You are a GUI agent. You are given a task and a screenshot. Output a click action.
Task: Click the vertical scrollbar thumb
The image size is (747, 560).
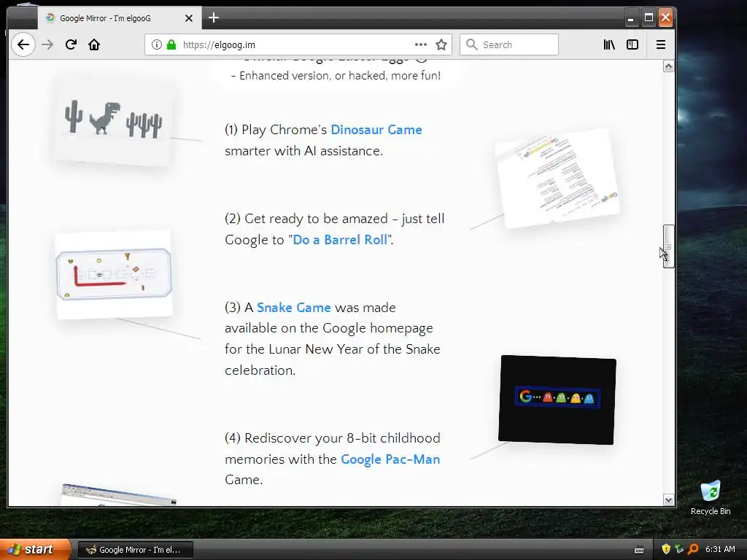pos(668,246)
